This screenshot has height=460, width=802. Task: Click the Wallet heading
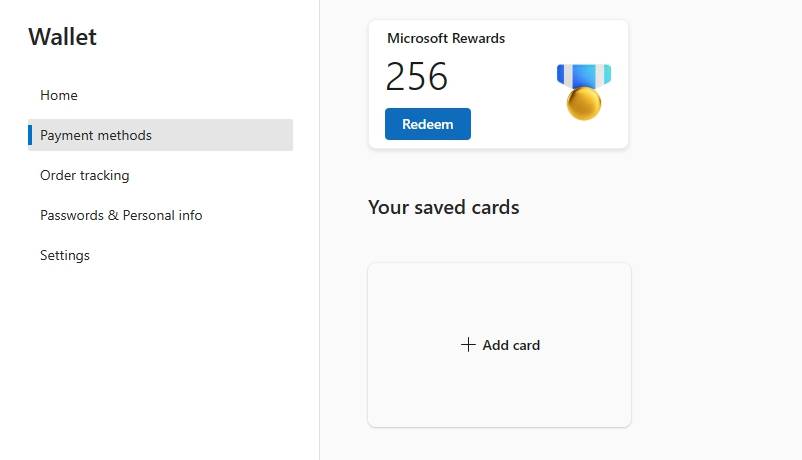[x=63, y=38]
